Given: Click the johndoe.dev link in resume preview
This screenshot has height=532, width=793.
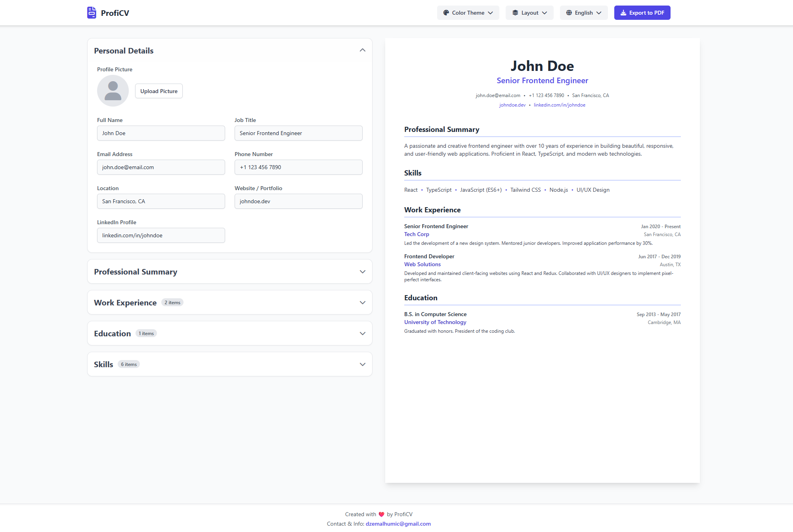Looking at the screenshot, I should [512, 105].
